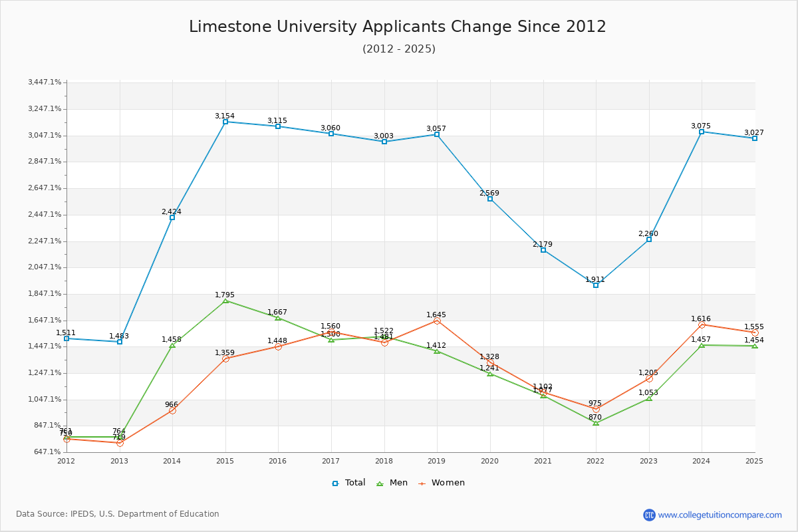Select the Women 2014 circle marker 966

coord(172,410)
